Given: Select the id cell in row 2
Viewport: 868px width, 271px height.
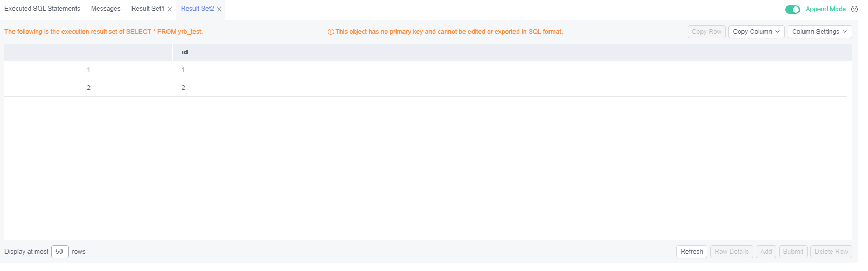Looking at the screenshot, I should tap(183, 88).
